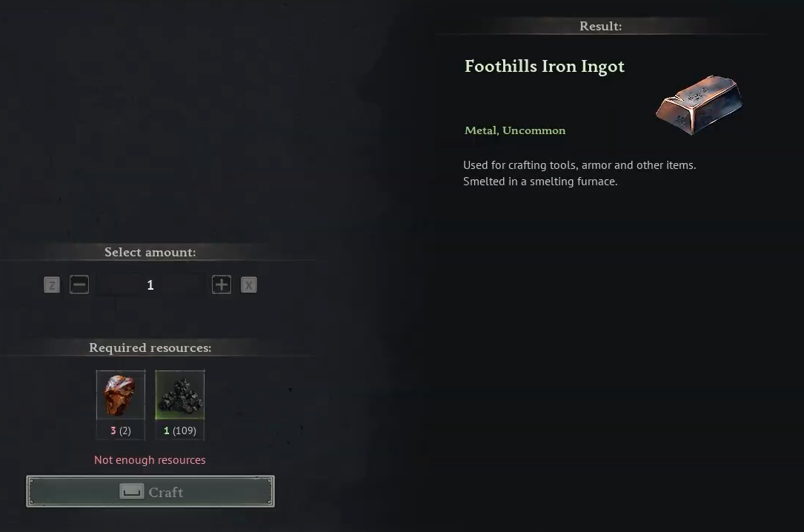804x532 pixels.
Task: Click the Not enough resources warning
Action: [x=150, y=460]
